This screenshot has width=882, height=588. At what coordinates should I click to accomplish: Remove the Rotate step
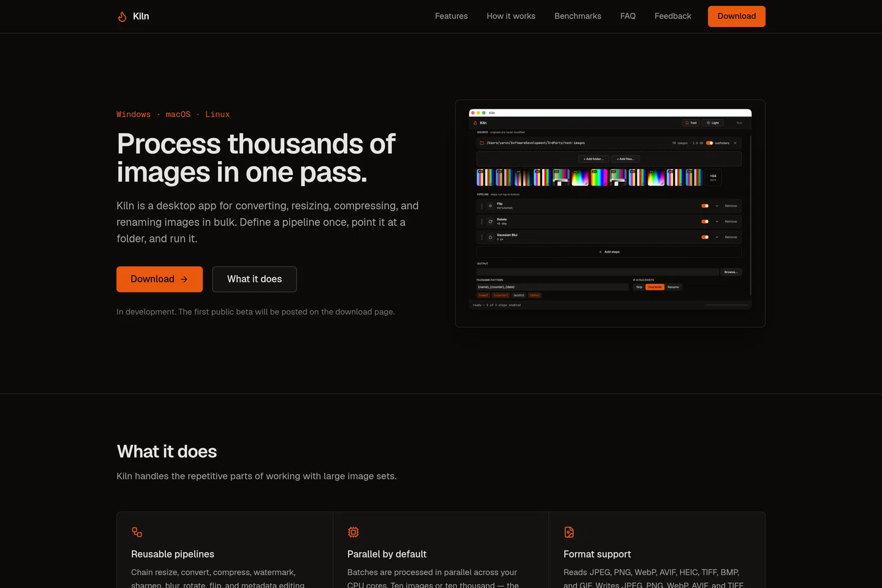(731, 221)
